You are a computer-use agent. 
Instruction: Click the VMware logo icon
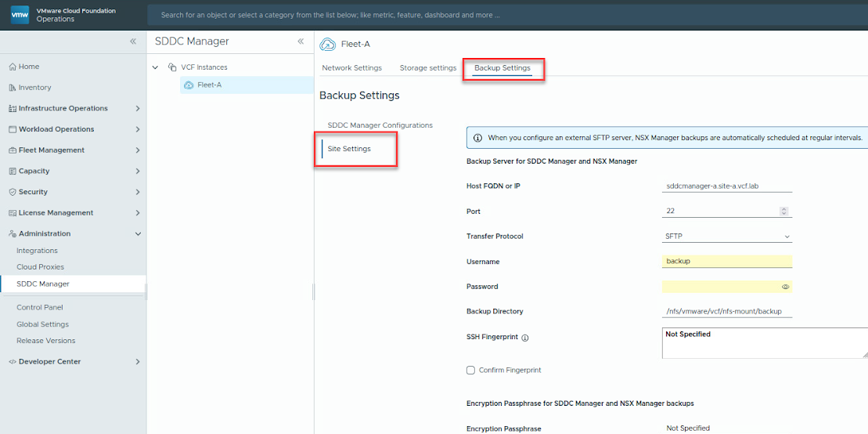[x=20, y=15]
